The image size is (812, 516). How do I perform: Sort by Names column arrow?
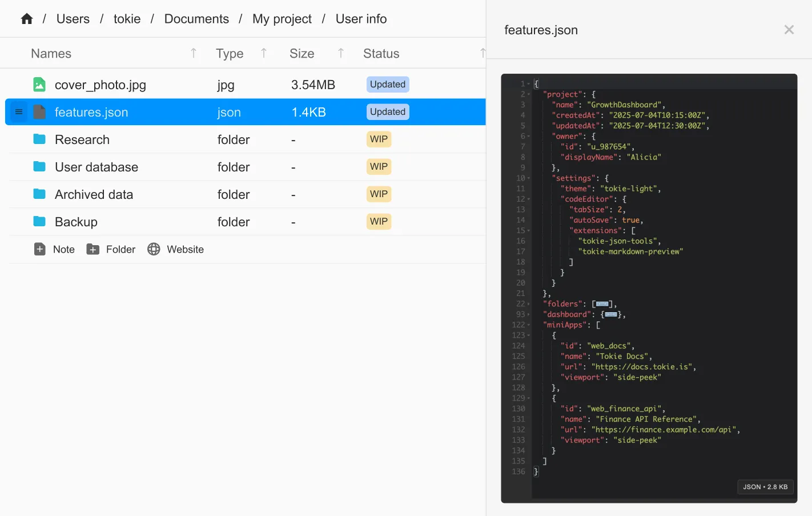pos(194,53)
